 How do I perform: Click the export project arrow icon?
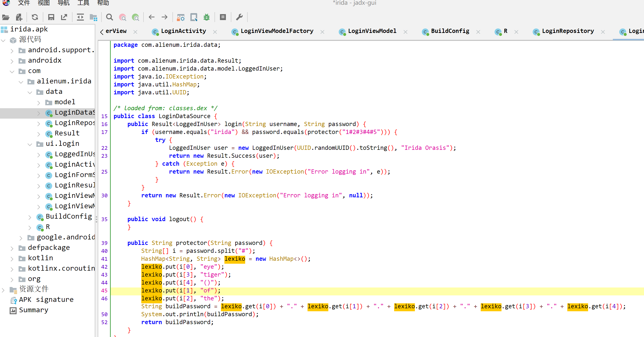click(x=64, y=17)
